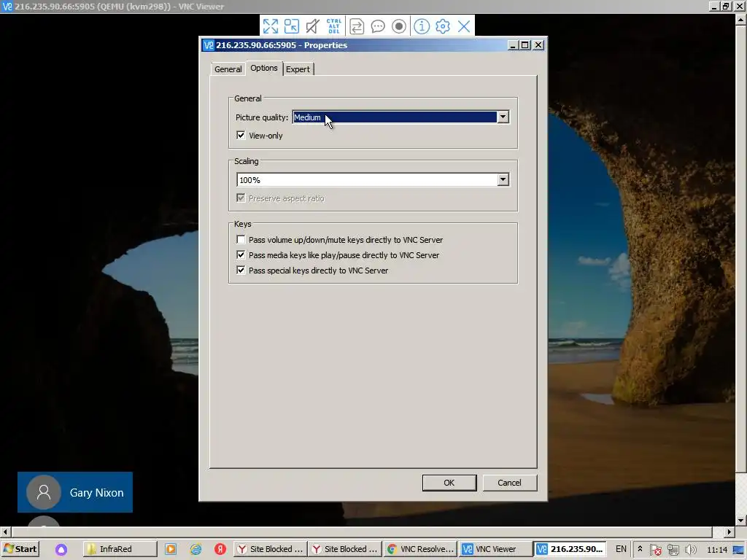This screenshot has width=747, height=560.
Task: Toggle the muted audio speaker toolbar icon
Action: coord(312,26)
